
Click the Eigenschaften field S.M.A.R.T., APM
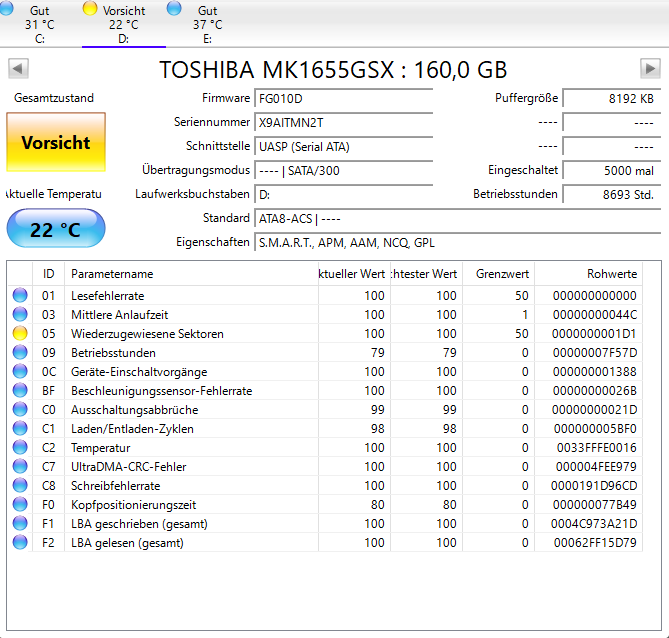[x=457, y=242]
